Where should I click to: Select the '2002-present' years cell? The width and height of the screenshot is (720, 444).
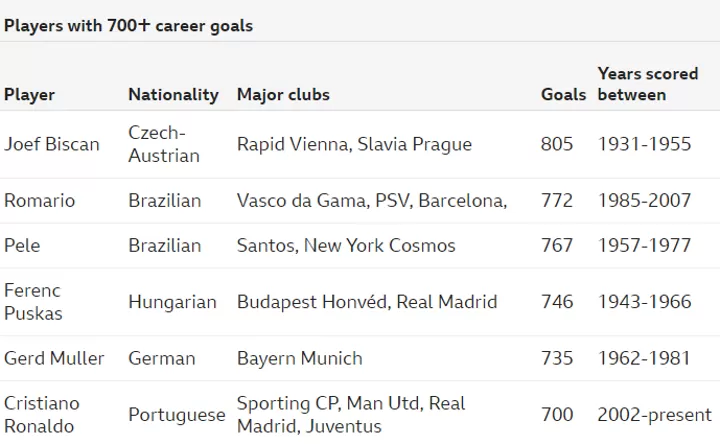pyautogui.click(x=654, y=415)
